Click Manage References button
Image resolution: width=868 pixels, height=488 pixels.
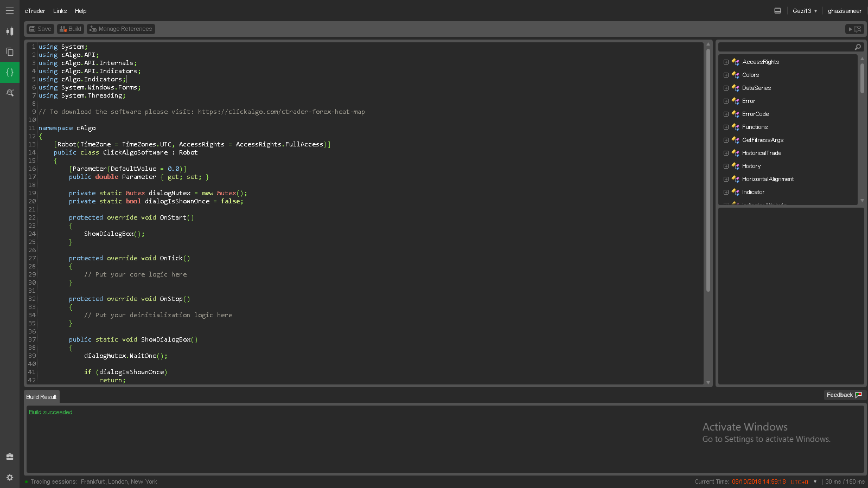pyautogui.click(x=121, y=29)
